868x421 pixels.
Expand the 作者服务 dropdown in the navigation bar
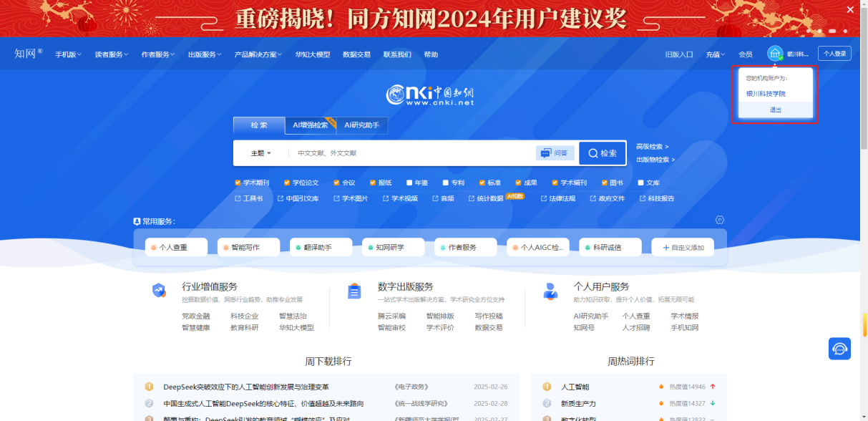click(x=157, y=54)
